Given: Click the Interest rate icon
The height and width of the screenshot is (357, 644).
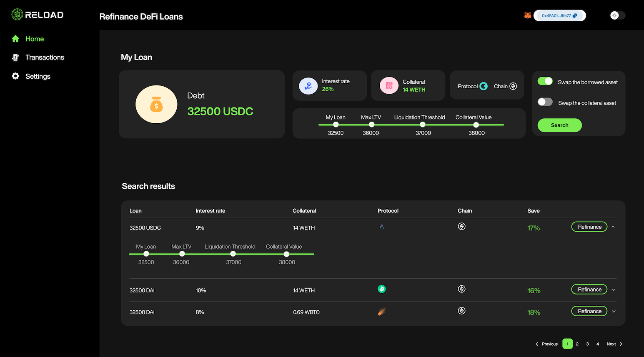Looking at the screenshot, I should (308, 86).
